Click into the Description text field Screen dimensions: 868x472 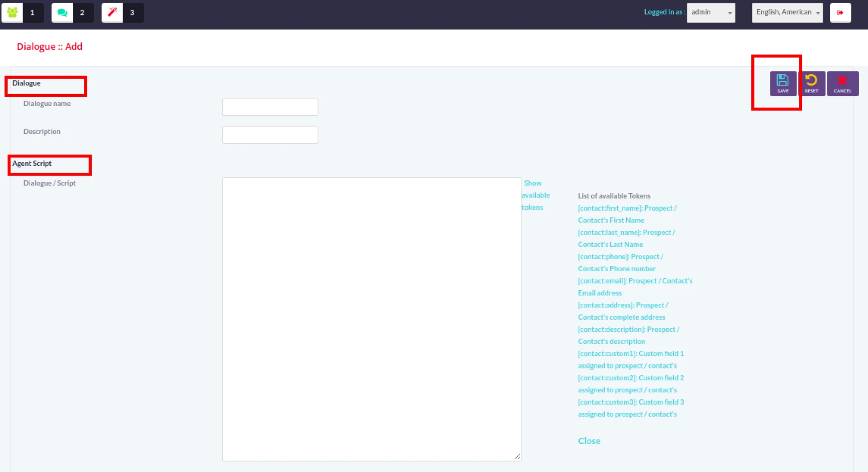[270, 135]
